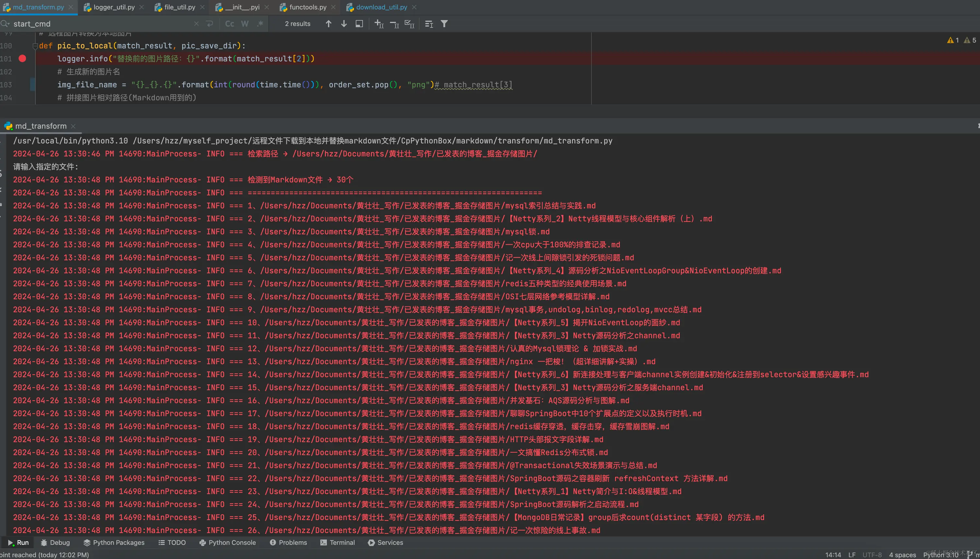Toggle match case Cc option
This screenshot has height=559, width=980.
[229, 24]
